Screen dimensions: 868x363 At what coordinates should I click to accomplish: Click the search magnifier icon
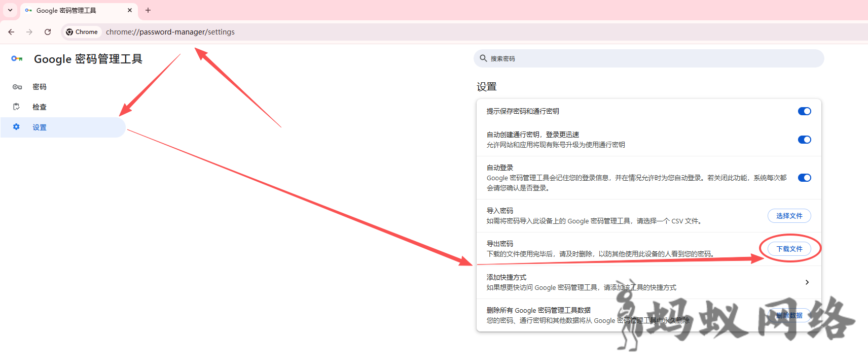[x=483, y=58]
